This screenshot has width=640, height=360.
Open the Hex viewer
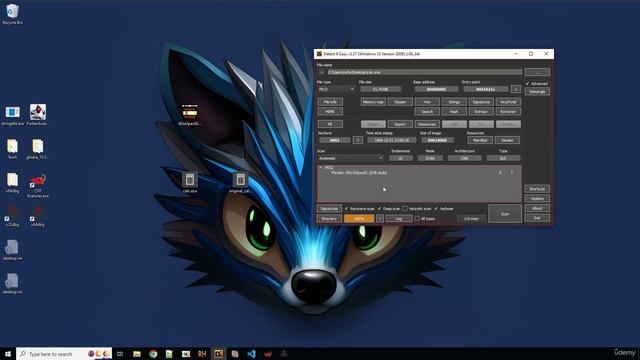tap(427, 102)
